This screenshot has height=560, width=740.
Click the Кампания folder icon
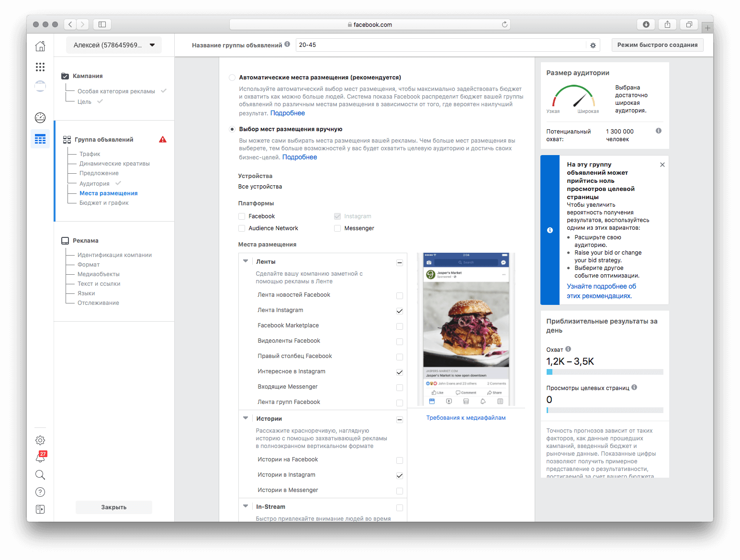pos(65,76)
